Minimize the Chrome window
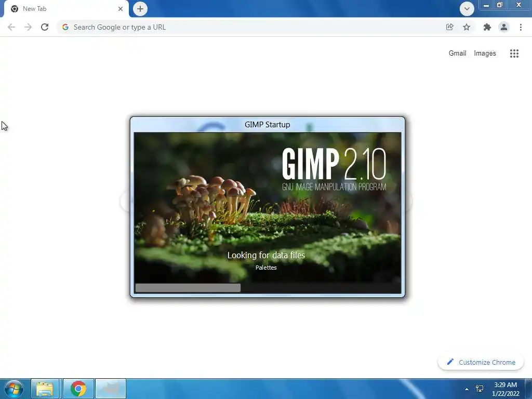Image resolution: width=532 pixels, height=399 pixels. 486,5
